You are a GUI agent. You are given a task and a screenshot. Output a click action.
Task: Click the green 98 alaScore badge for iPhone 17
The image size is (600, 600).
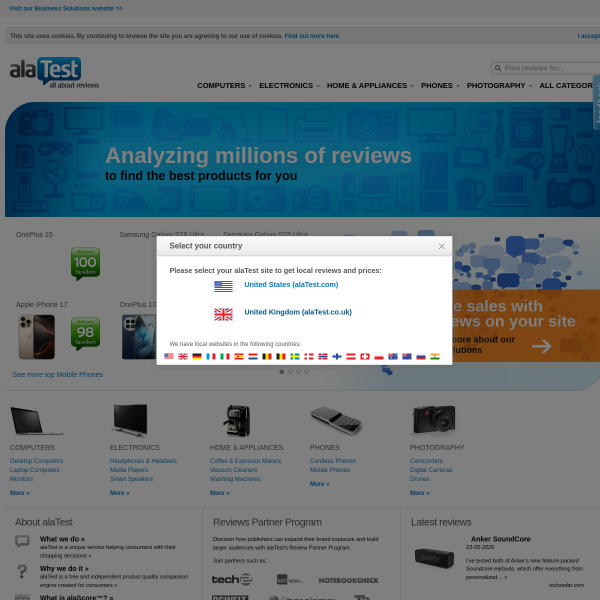click(x=85, y=333)
